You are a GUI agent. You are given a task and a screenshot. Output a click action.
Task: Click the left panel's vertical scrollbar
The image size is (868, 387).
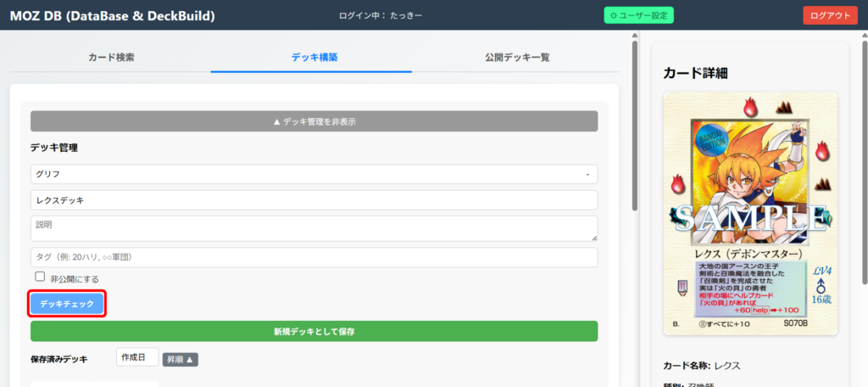click(x=634, y=127)
